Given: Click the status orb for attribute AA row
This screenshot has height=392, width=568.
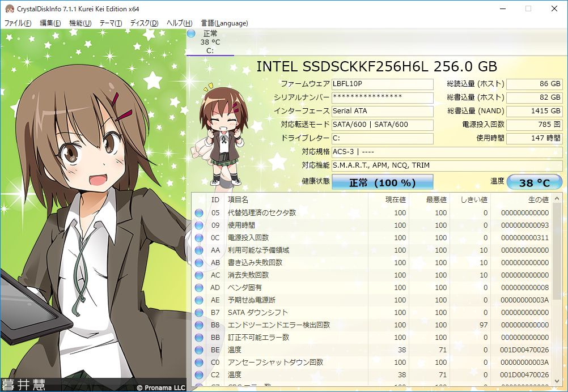Looking at the screenshot, I should click(x=199, y=250).
